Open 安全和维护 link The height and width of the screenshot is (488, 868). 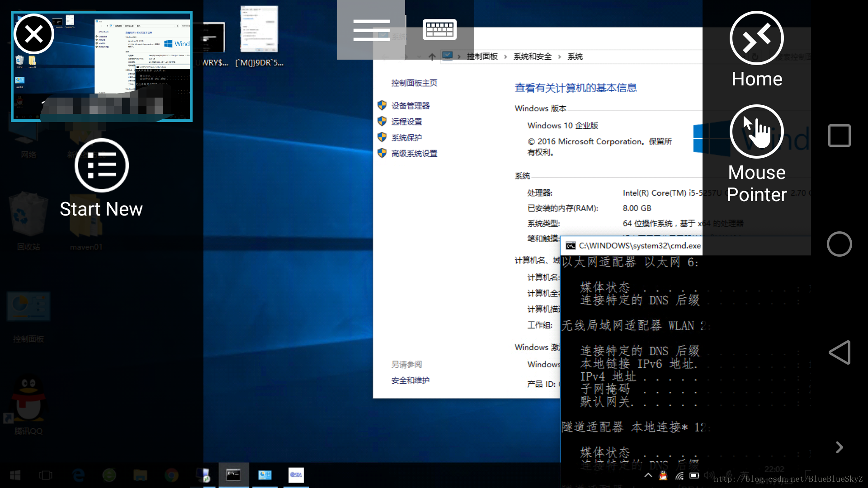410,380
